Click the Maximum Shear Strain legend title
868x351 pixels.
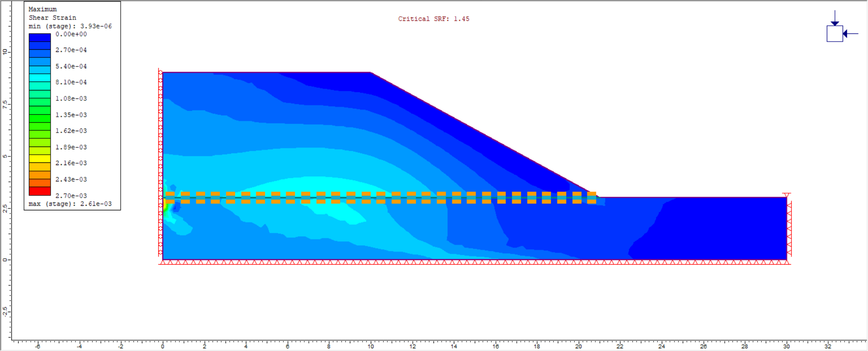coord(52,14)
